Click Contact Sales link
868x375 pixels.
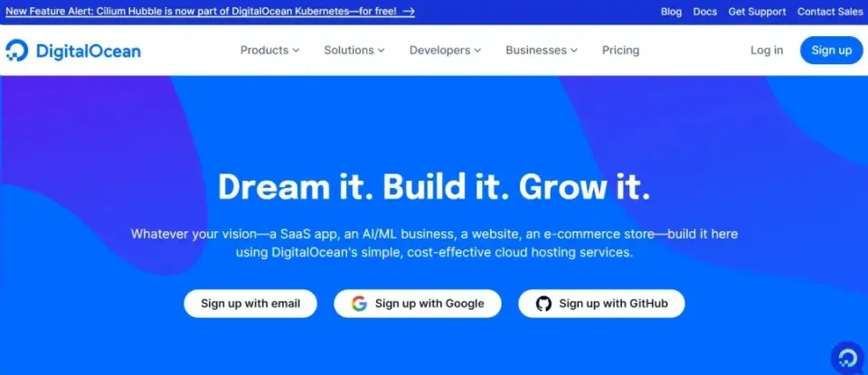click(x=830, y=12)
